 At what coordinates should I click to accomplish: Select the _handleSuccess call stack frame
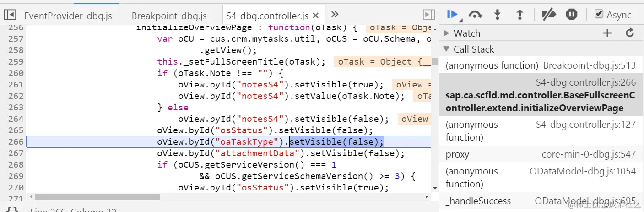[541, 201]
